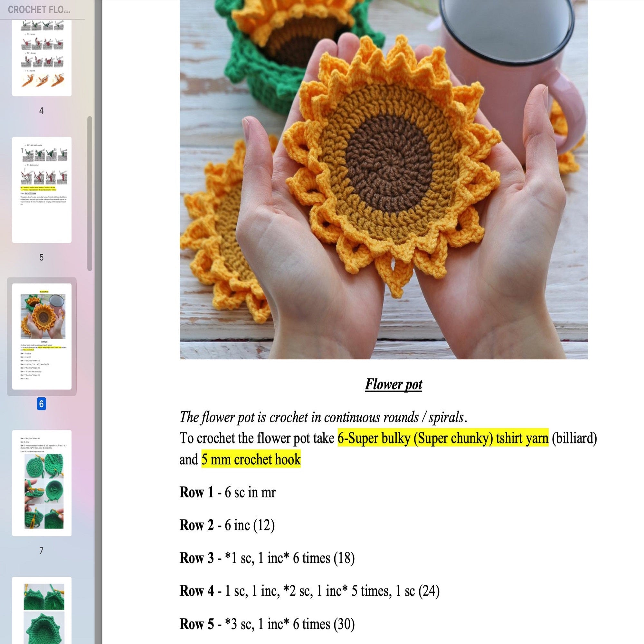Screen dimensions: 644x644
Task: Click the page 4 label in sidebar
Action: coord(42,111)
